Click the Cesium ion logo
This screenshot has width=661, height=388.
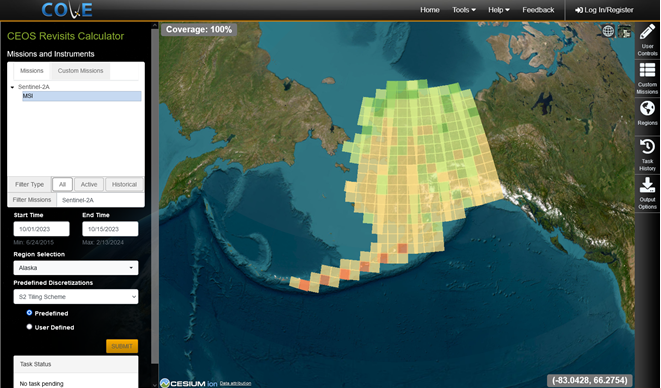coord(189,383)
